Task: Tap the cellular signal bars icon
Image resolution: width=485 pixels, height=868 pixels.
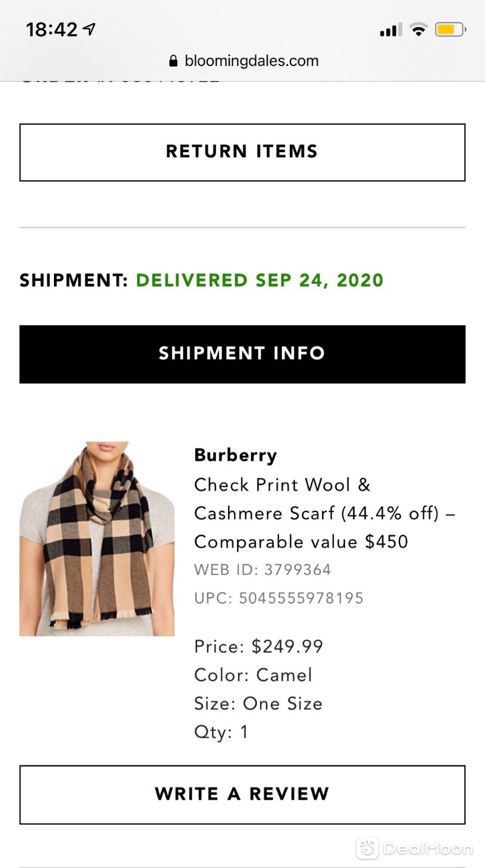Action: [x=391, y=30]
